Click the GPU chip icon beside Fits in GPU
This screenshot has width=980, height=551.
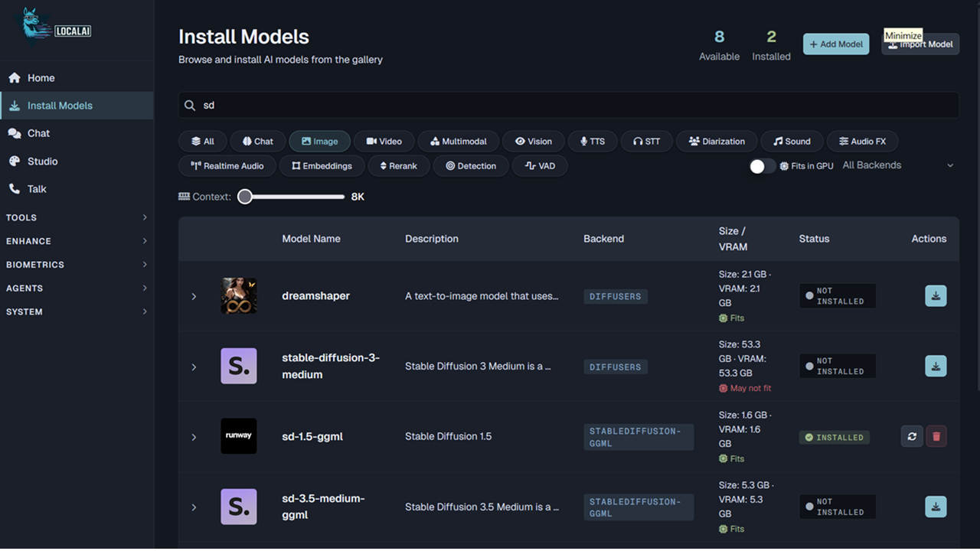pos(784,166)
